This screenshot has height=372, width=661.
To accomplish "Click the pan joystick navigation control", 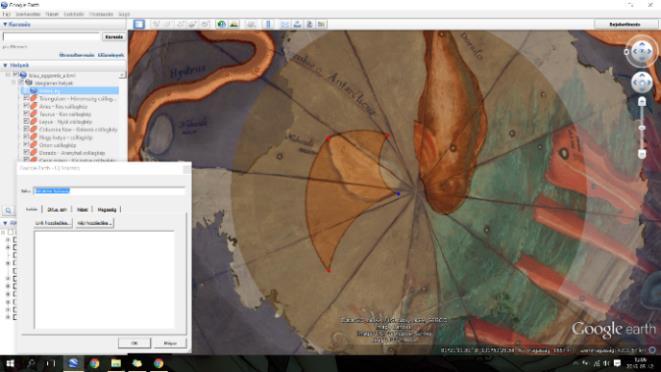I will (642, 82).
